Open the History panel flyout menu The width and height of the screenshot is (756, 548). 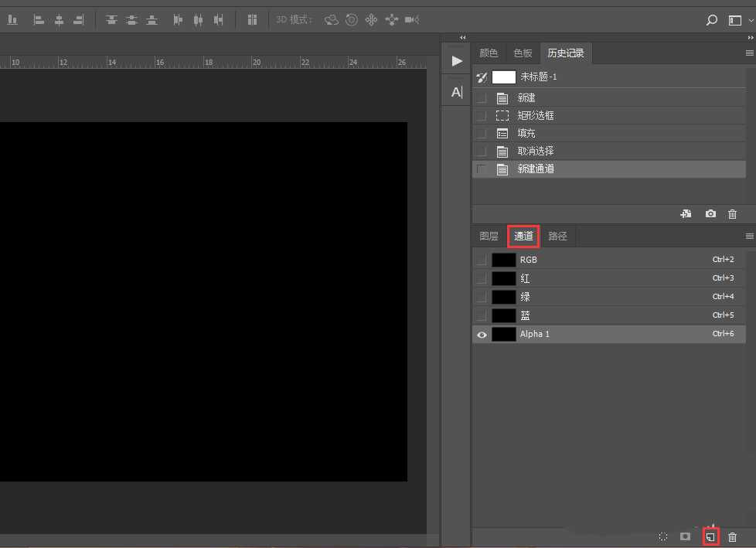point(749,53)
